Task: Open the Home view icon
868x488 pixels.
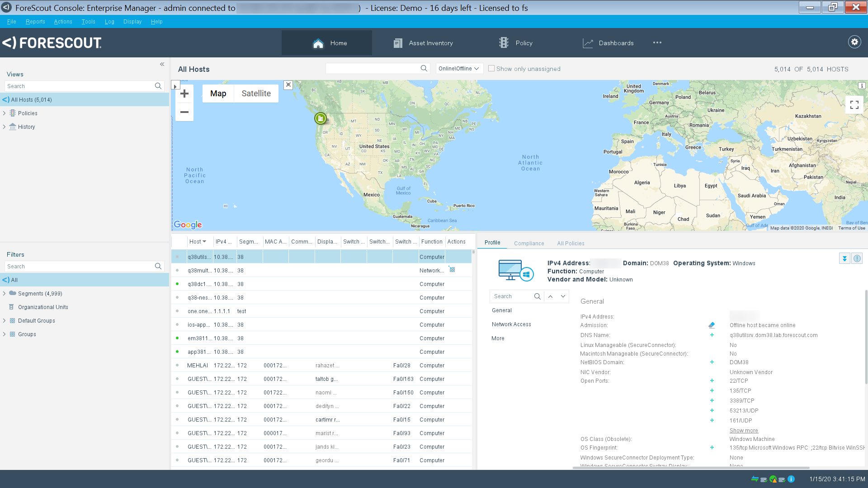Action: pyautogui.click(x=318, y=43)
